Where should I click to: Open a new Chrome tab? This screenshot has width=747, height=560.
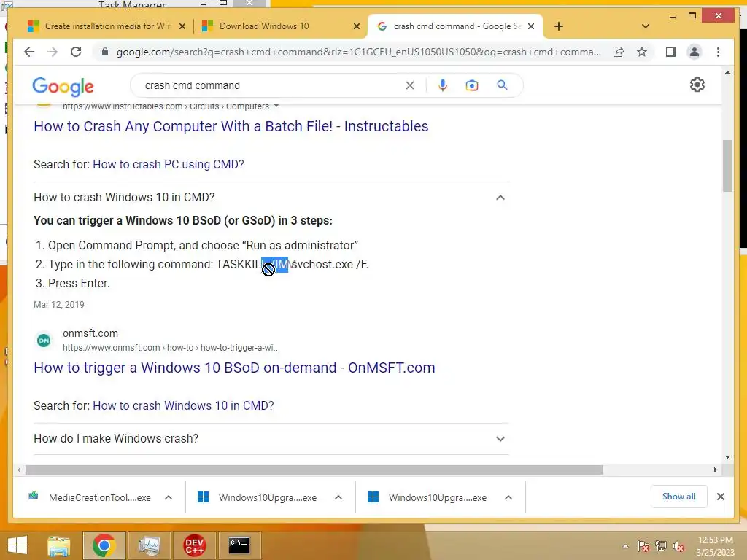click(558, 26)
